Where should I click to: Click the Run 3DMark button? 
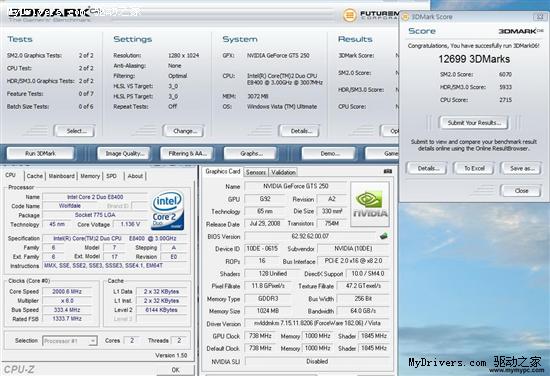coord(40,153)
